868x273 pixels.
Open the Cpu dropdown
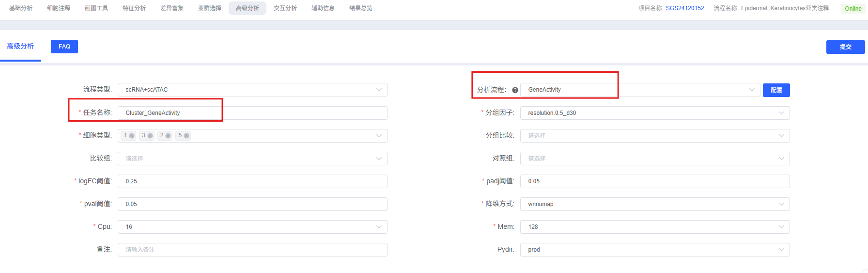coord(252,227)
